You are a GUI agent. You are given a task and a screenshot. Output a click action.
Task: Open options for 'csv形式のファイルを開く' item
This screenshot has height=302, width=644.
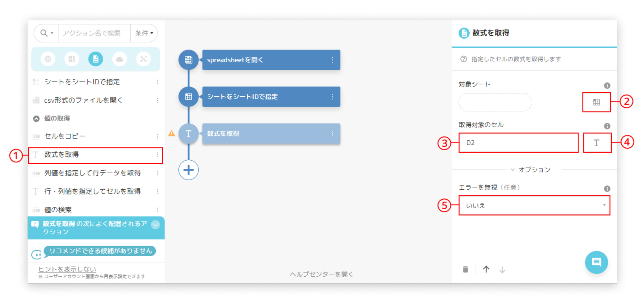158,100
